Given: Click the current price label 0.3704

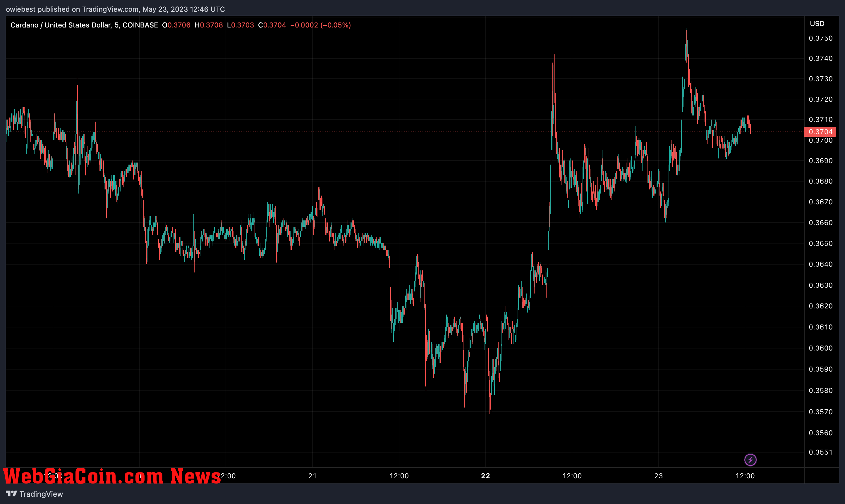Looking at the screenshot, I should point(820,132).
